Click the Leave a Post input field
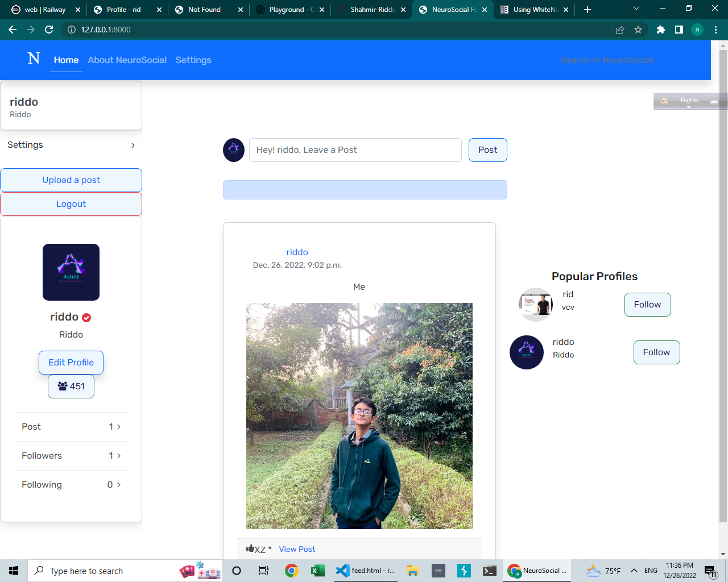Image resolution: width=728 pixels, height=582 pixels. [x=355, y=150]
